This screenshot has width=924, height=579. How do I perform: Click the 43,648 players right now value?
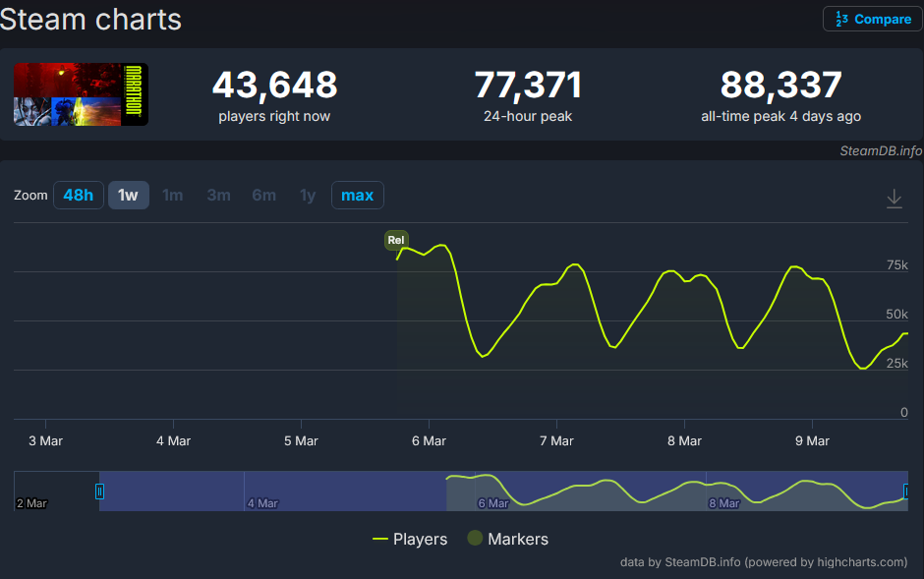274,85
